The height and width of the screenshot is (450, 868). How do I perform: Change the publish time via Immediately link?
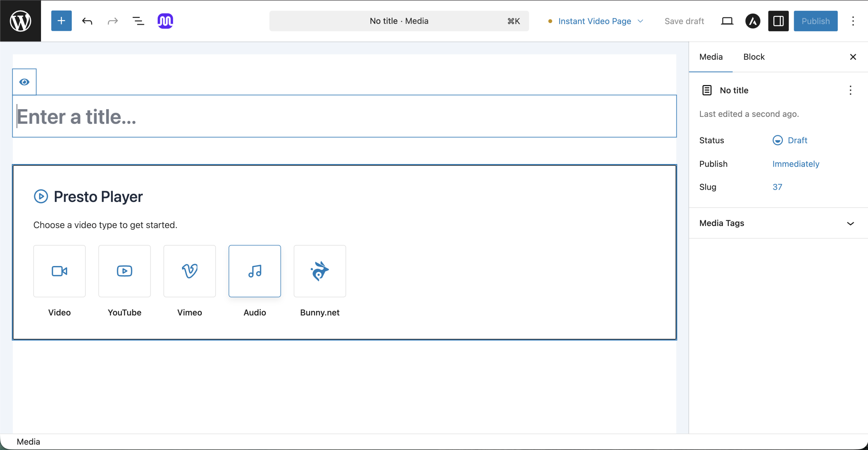click(x=795, y=164)
